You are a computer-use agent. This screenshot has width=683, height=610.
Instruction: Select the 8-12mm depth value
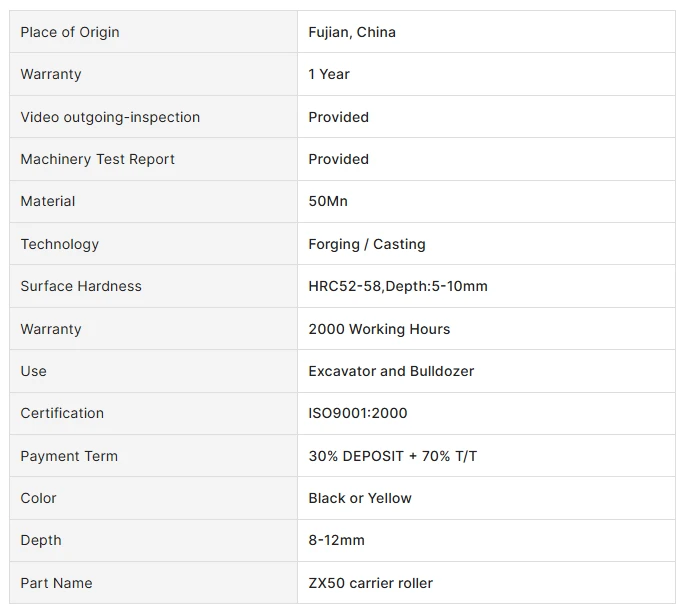(336, 540)
